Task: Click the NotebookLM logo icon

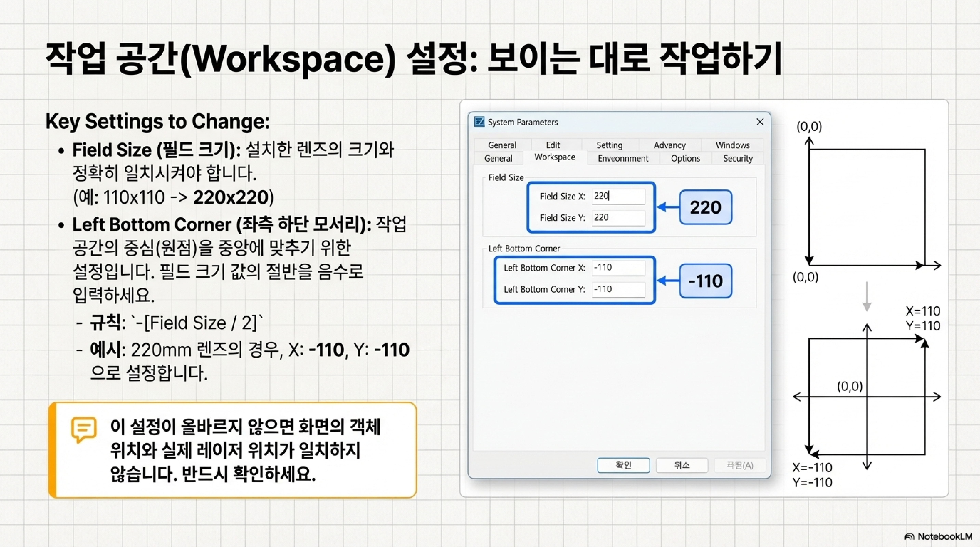Action: [909, 537]
